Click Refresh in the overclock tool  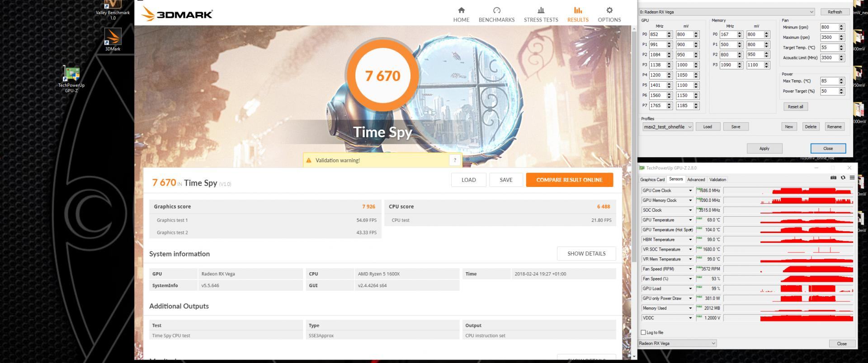tap(835, 12)
